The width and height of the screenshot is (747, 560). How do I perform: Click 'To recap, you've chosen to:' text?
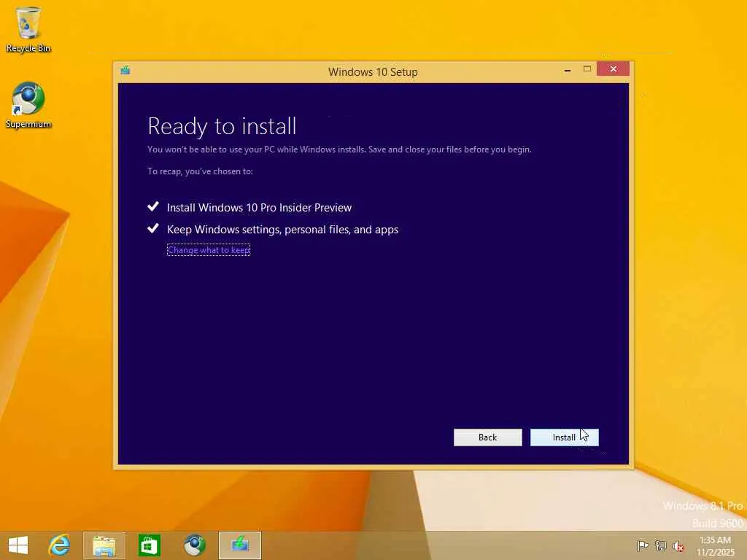200,171
